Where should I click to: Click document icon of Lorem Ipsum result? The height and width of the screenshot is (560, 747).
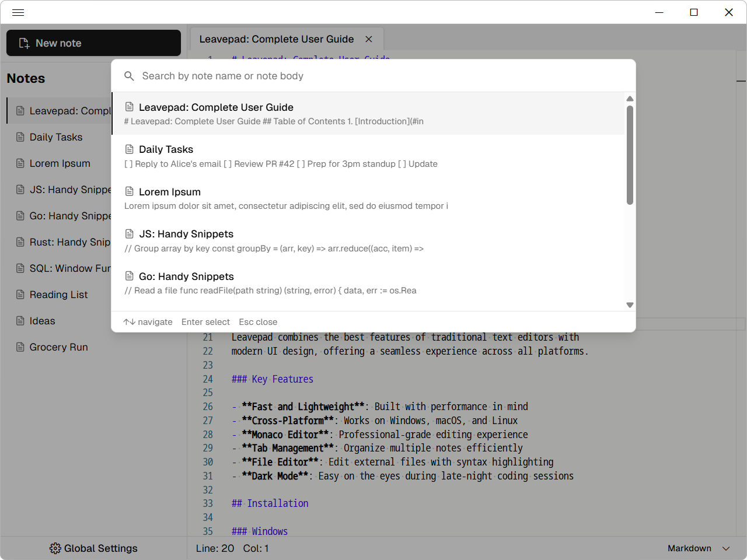[130, 191]
